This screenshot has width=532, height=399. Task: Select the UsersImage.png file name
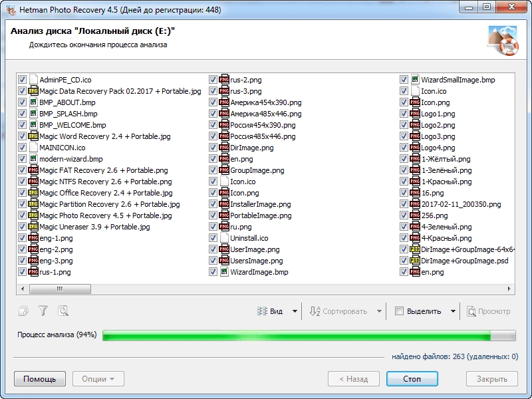point(257,261)
